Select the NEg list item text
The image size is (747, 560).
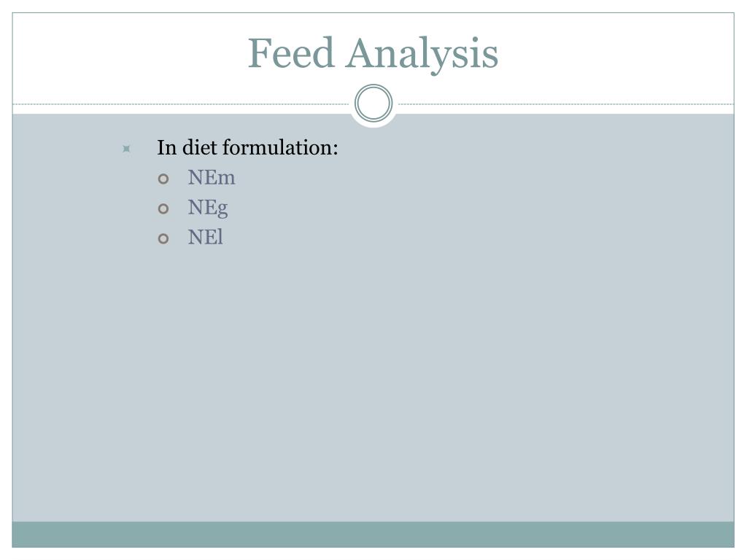pos(208,208)
